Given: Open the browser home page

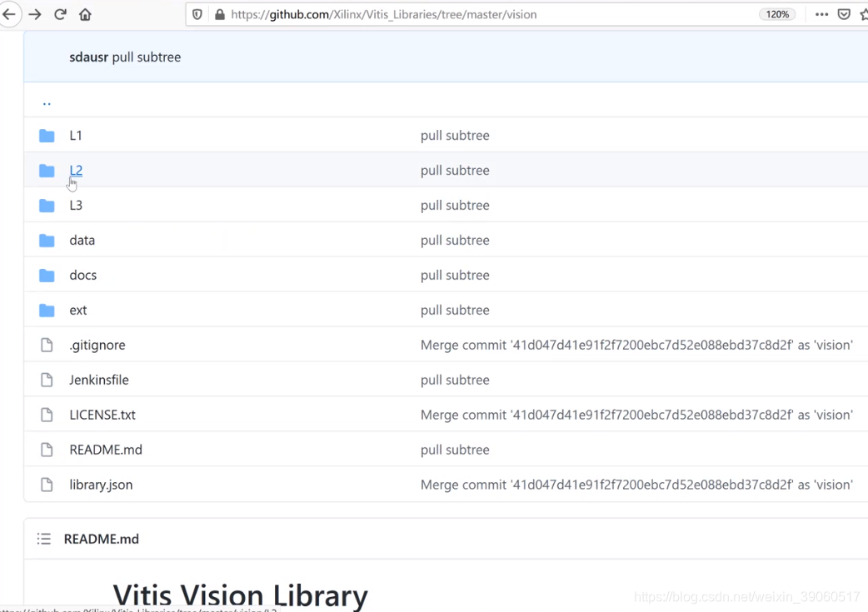Looking at the screenshot, I should (85, 14).
